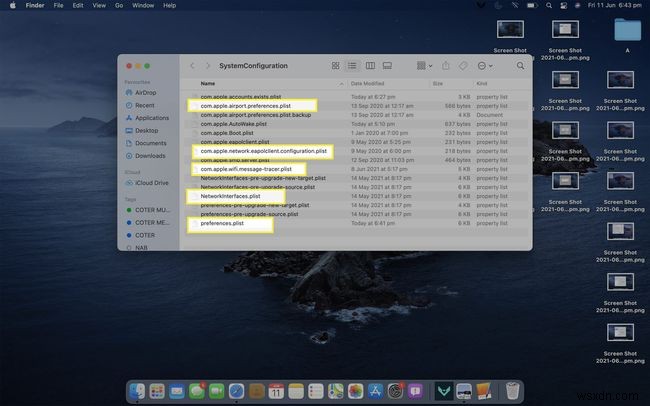The height and width of the screenshot is (406, 650).
Task: Click the Edit Tags toolbar icon
Action: [x=463, y=66]
